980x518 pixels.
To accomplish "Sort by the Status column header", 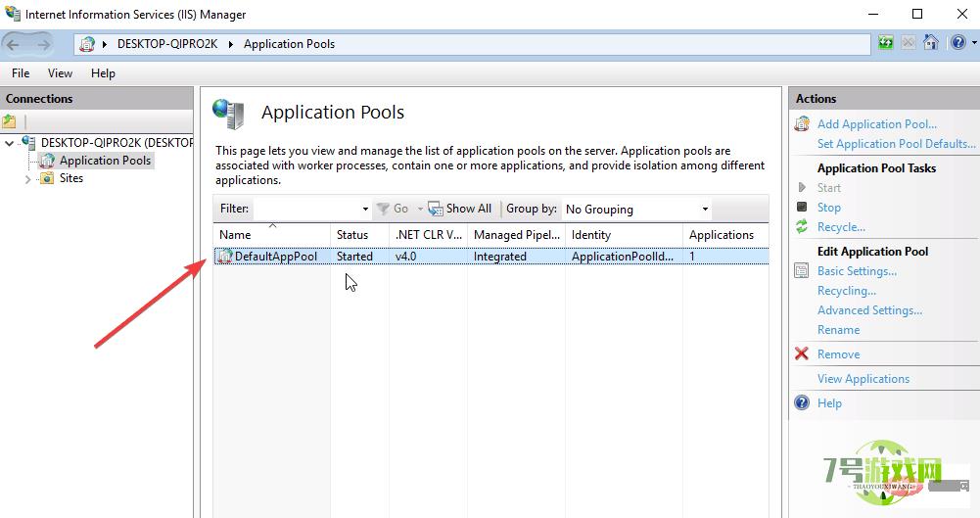I will [360, 235].
